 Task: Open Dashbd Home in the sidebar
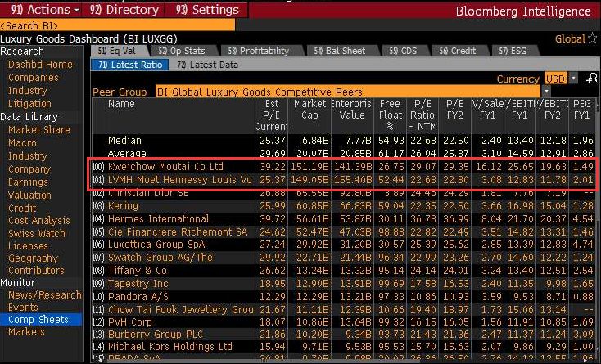40,65
